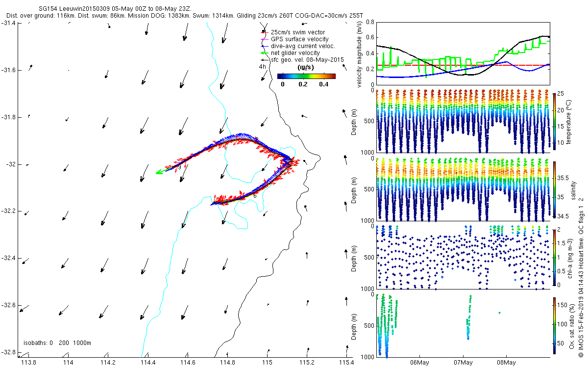Click the '08May' date tick
The image size is (588, 368).
coord(506,363)
